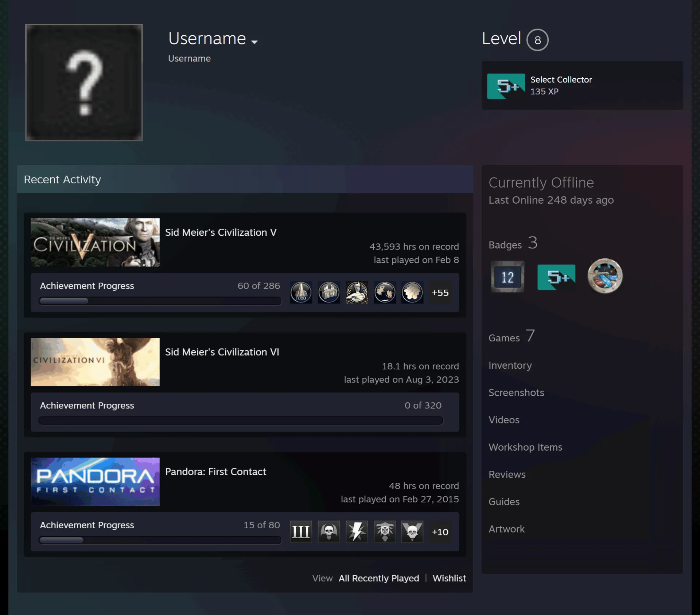Screen dimensions: 700x615
Task: Open the Screenshots link
Action: [x=516, y=392]
